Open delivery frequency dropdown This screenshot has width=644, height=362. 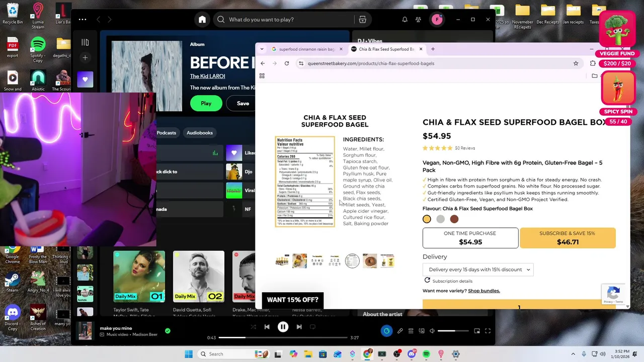[x=478, y=269]
